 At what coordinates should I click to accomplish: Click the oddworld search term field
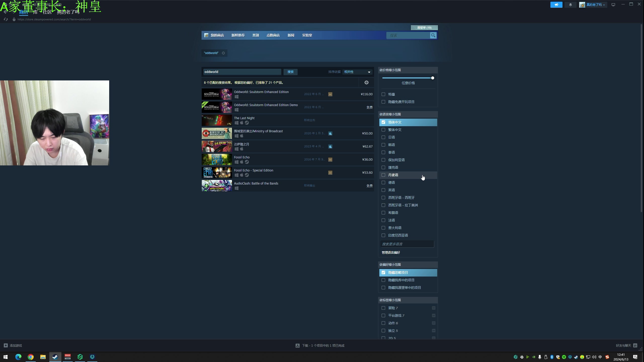(x=242, y=72)
